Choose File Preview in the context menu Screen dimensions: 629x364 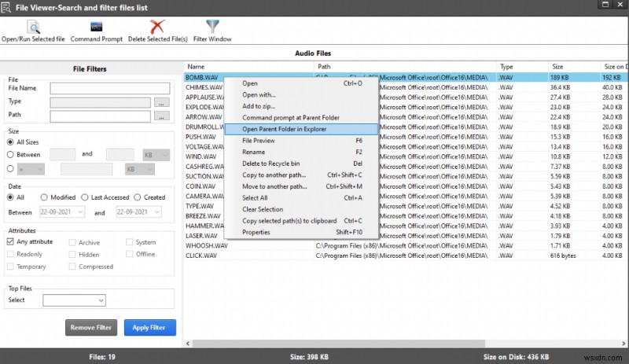302,141
